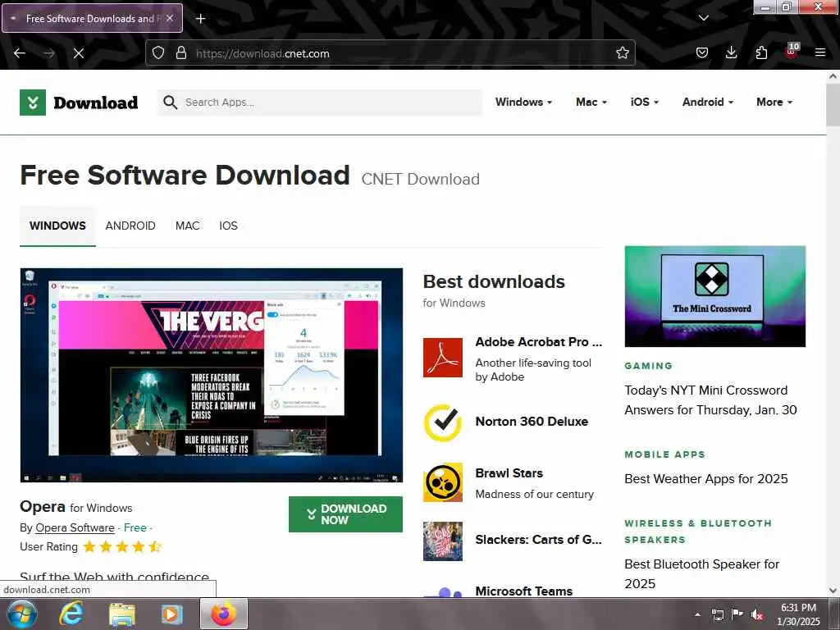Screen dimensions: 840x630
Task: Switch to the MAC tab
Action: click(x=188, y=226)
